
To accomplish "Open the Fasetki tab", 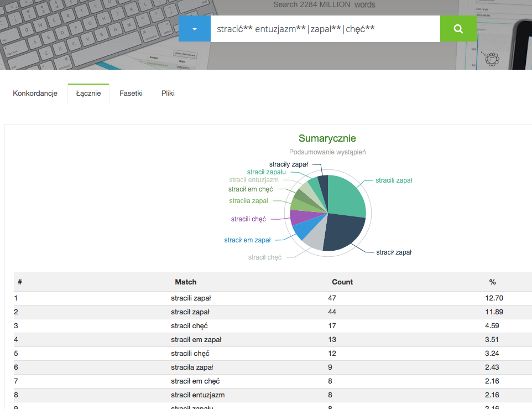I will pos(131,94).
